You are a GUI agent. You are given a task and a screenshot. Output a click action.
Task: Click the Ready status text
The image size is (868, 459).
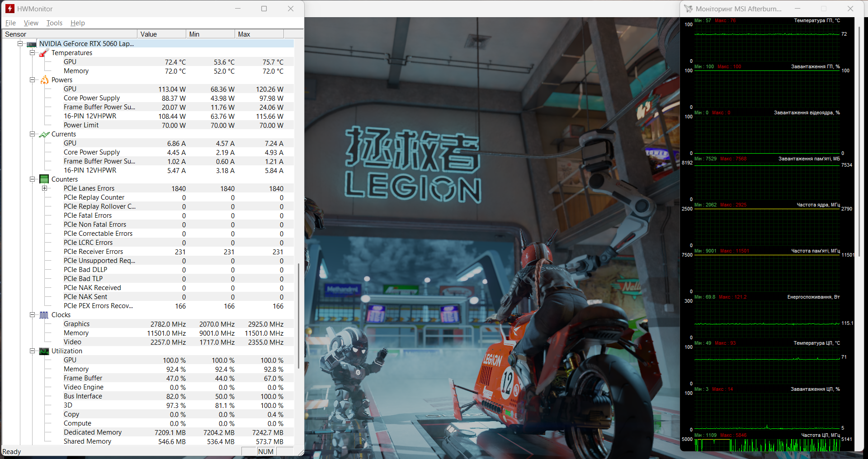pyautogui.click(x=12, y=452)
